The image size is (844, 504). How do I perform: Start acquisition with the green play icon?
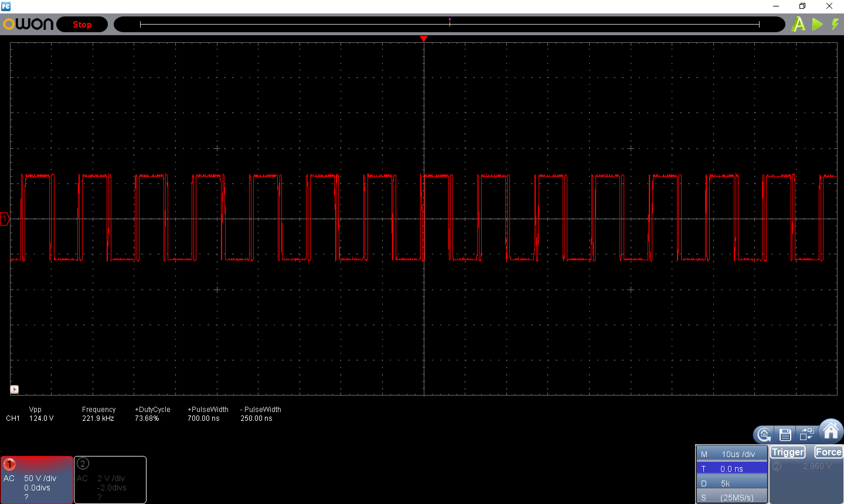tap(818, 24)
